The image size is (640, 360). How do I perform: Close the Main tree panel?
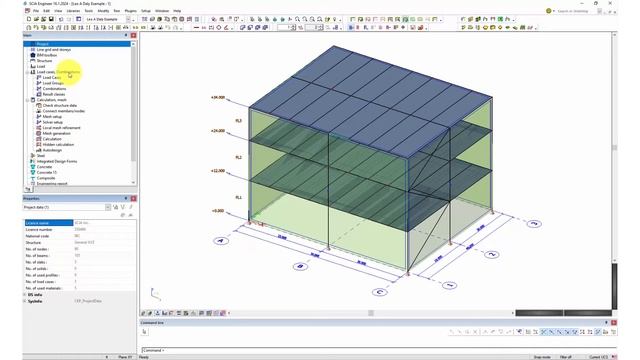[133, 36]
